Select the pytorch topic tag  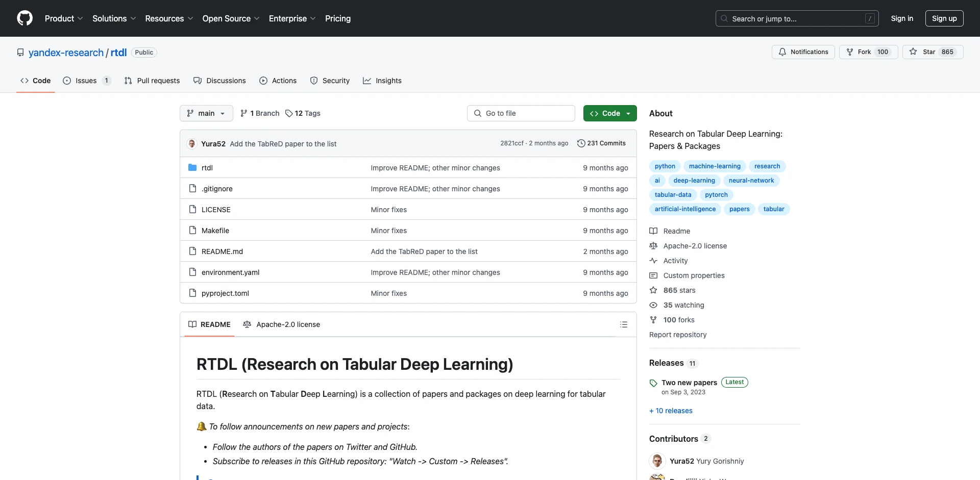coord(716,195)
